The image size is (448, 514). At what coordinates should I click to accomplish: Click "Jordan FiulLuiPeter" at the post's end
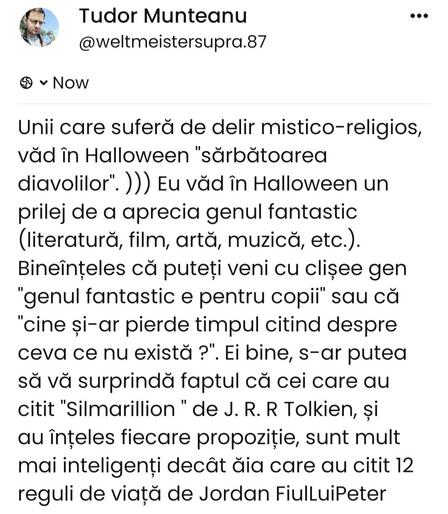point(293,493)
